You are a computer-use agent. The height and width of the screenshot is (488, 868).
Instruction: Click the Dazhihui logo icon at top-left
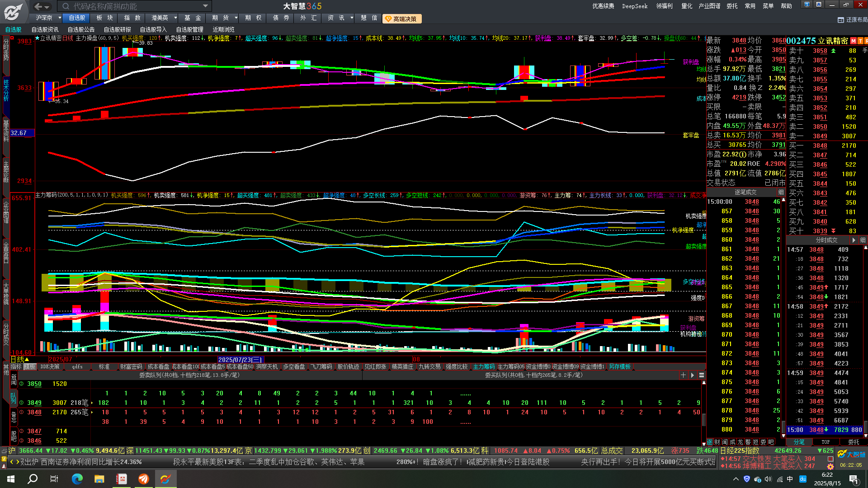[14, 12]
